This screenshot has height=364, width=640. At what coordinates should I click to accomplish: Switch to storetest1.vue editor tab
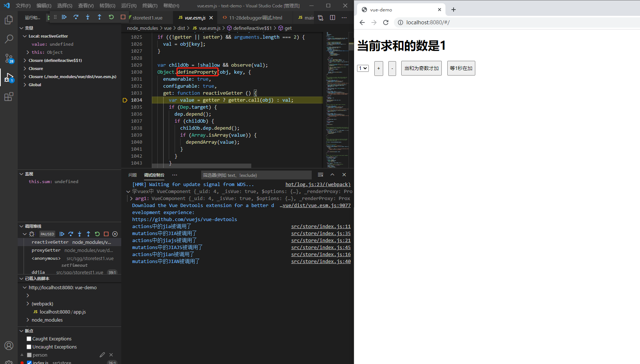(x=147, y=18)
